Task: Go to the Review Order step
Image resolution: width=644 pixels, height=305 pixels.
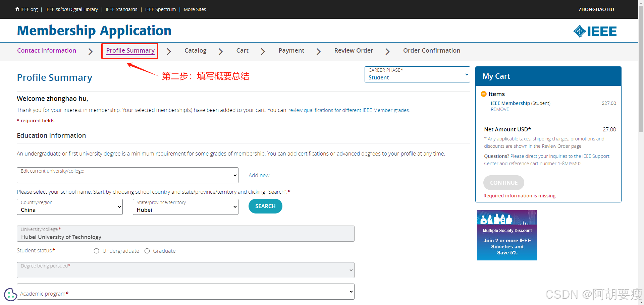Action: point(354,50)
